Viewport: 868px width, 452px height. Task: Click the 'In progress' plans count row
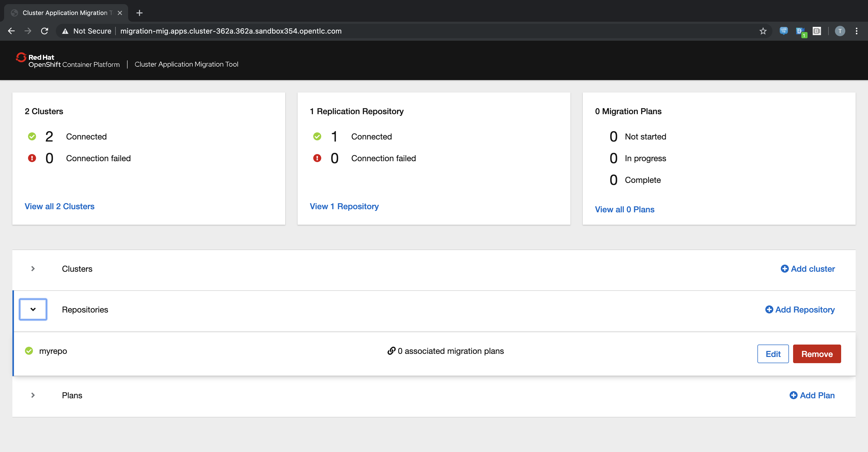pos(638,158)
